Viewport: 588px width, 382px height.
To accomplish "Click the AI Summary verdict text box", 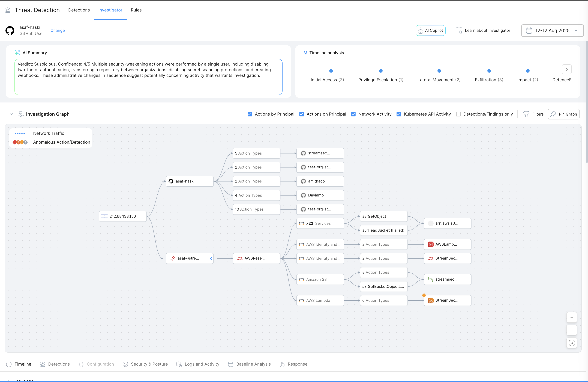I will pos(148,77).
